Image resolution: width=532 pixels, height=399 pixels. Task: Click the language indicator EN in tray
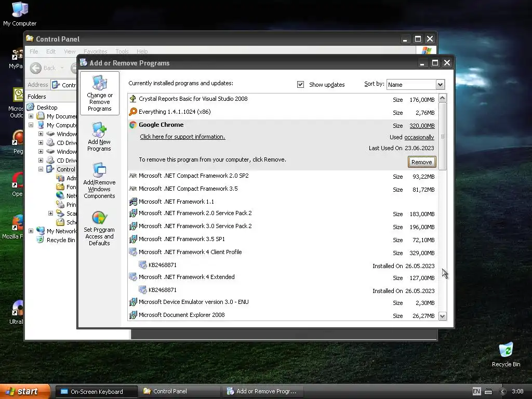(476, 391)
